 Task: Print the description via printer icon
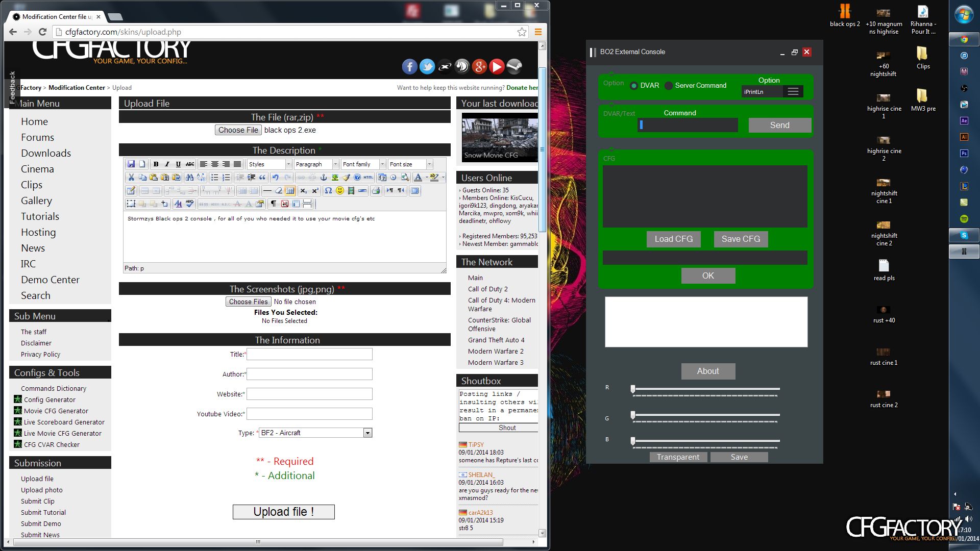click(x=376, y=191)
